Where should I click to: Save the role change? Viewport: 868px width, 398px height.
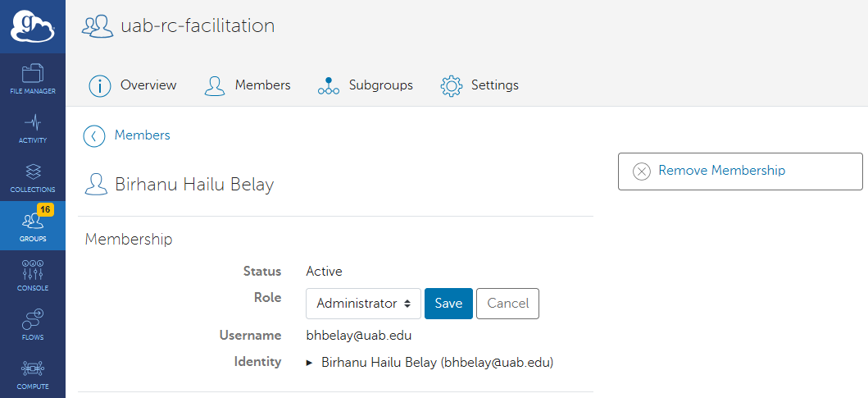tap(448, 304)
